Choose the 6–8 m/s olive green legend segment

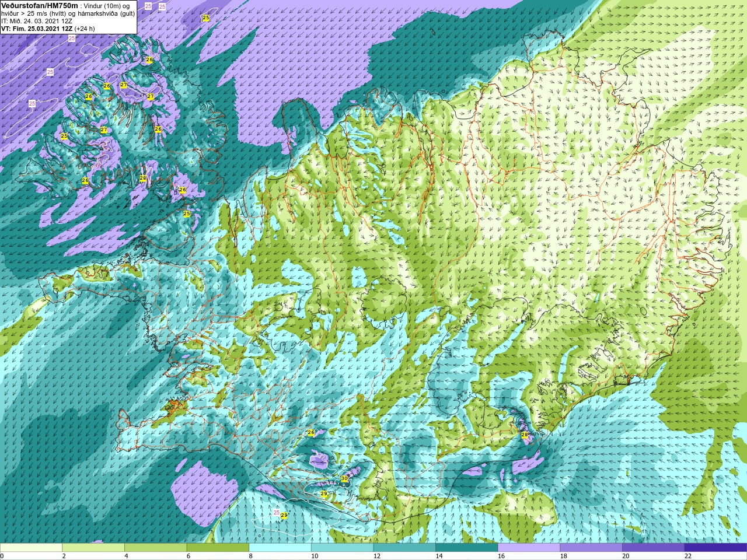point(218,548)
